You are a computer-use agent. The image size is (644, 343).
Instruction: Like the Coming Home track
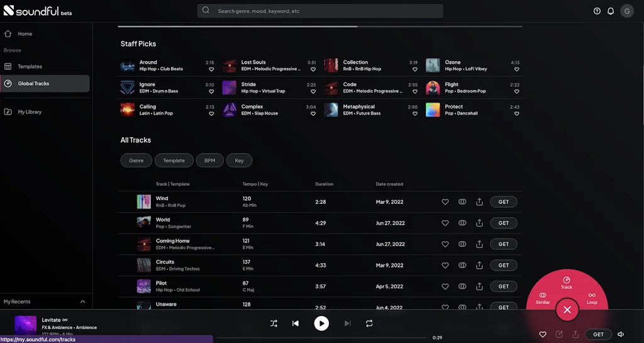[x=445, y=244]
